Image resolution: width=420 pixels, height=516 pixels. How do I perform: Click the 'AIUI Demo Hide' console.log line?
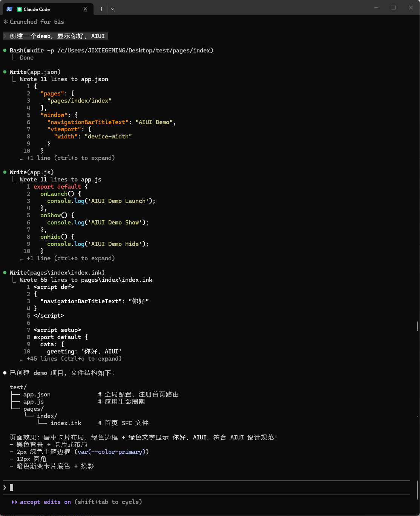[98, 244]
